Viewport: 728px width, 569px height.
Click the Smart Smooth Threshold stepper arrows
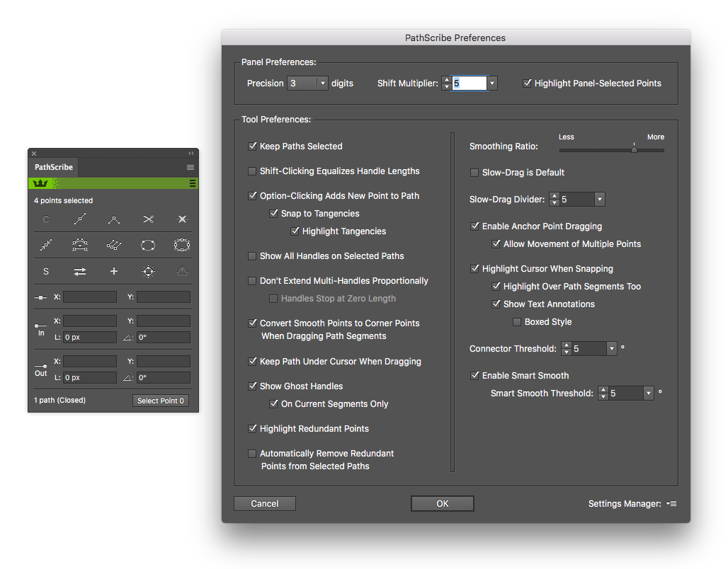pos(603,393)
